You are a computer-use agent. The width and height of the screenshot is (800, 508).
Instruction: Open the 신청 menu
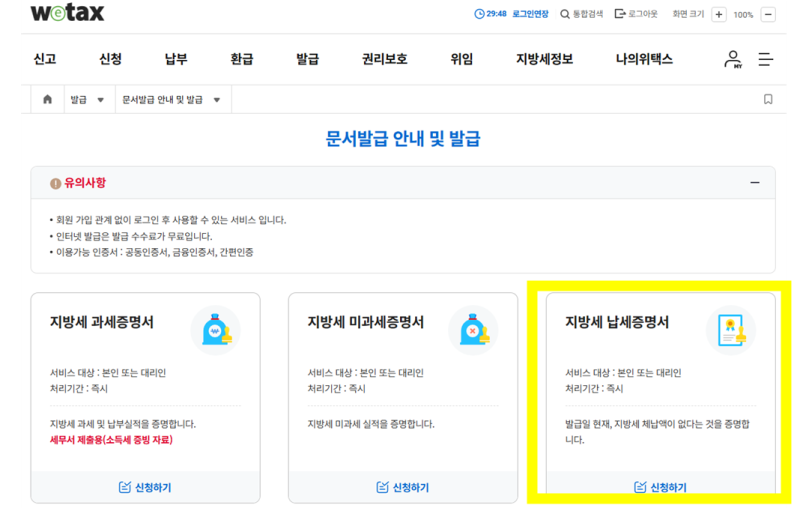click(110, 59)
